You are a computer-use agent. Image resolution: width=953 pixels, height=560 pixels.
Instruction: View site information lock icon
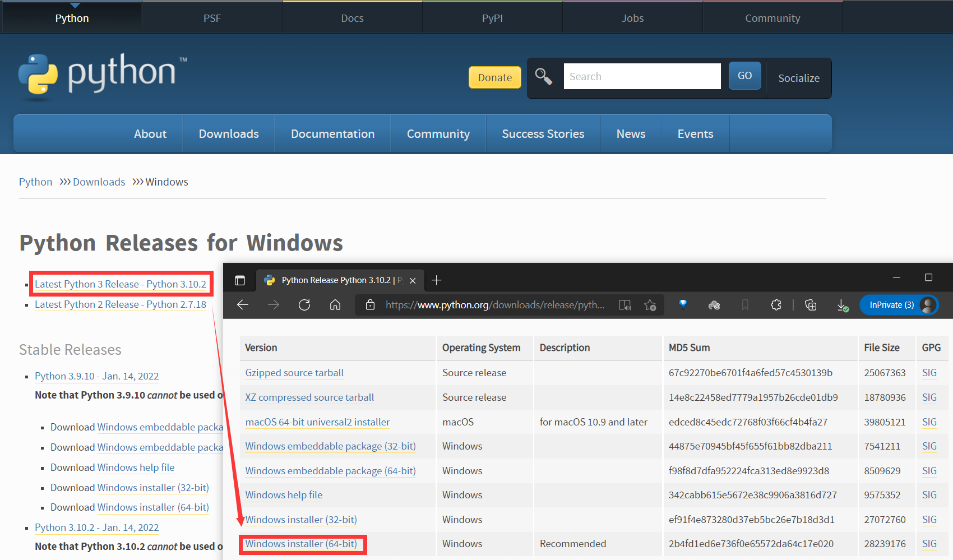pyautogui.click(x=370, y=305)
